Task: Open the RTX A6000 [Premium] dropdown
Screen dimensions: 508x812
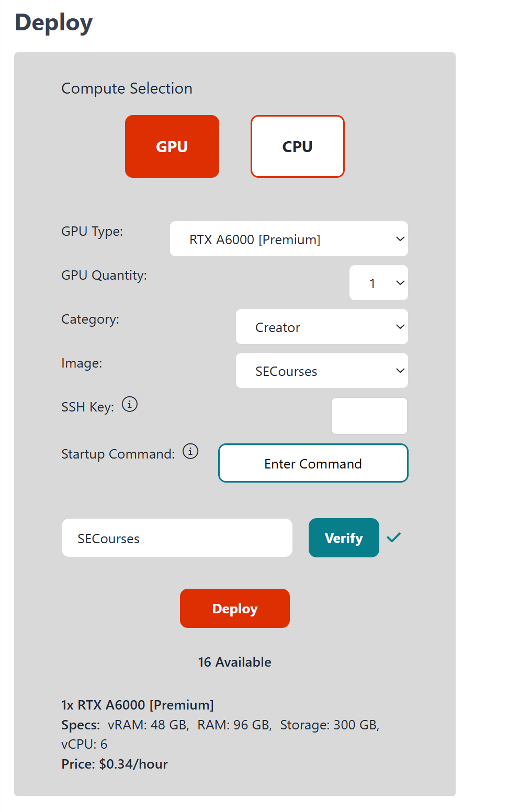Action: point(289,239)
